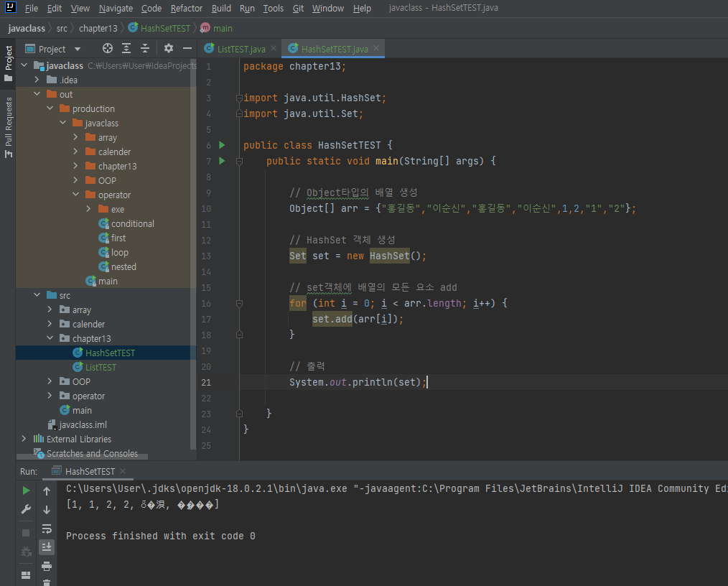
Task: Click the Print icon in Run panel
Action: [x=47, y=566]
